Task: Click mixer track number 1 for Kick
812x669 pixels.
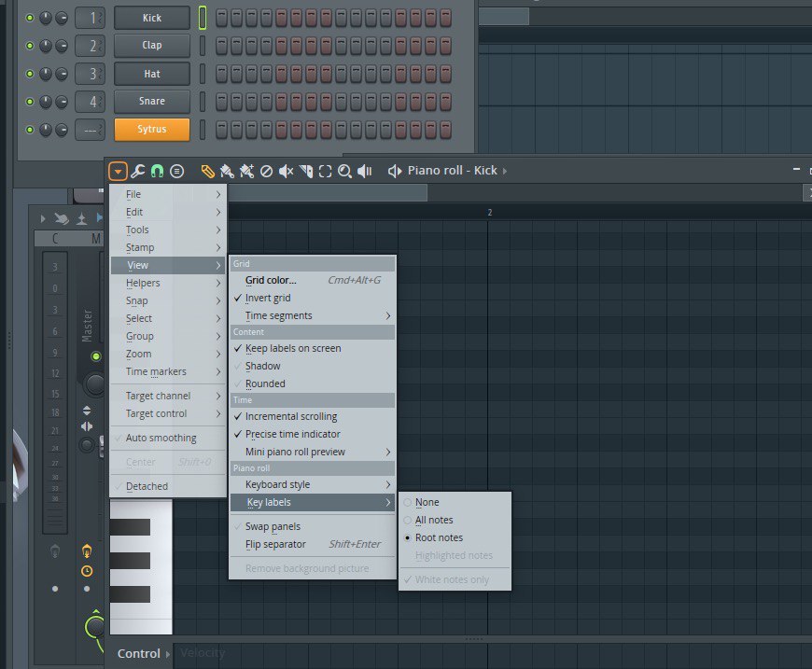Action: coord(91,18)
